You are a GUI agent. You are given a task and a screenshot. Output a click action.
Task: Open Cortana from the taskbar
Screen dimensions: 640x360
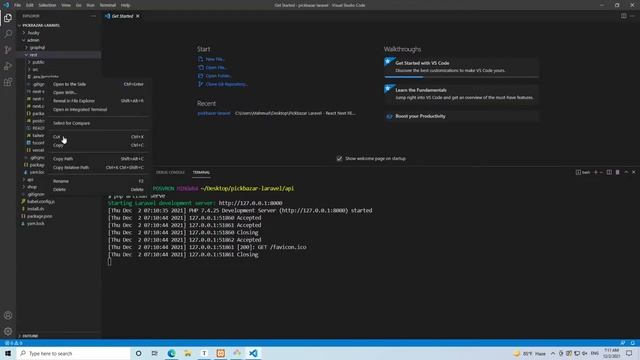point(138,353)
